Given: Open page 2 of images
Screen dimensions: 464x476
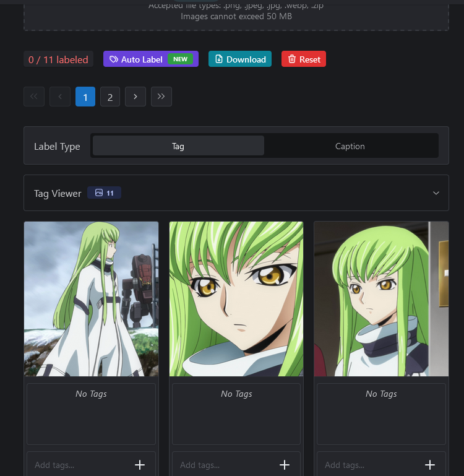Looking at the screenshot, I should pos(110,97).
